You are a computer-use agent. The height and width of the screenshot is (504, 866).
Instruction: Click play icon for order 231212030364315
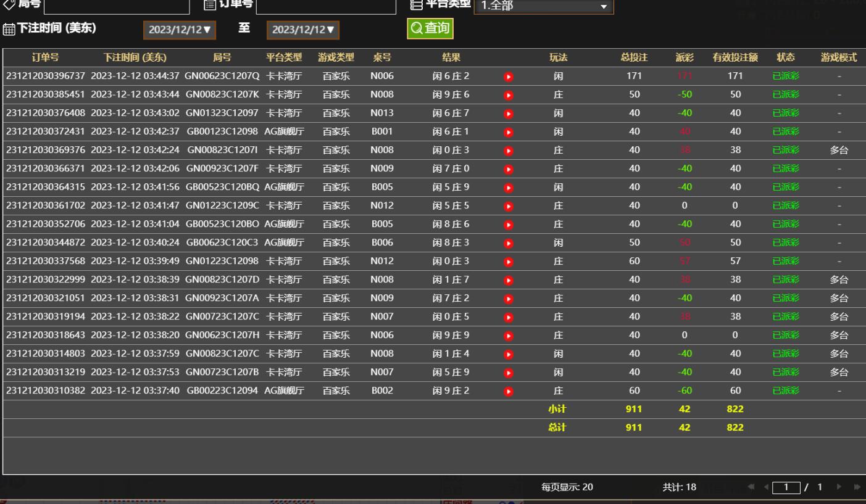coord(509,188)
